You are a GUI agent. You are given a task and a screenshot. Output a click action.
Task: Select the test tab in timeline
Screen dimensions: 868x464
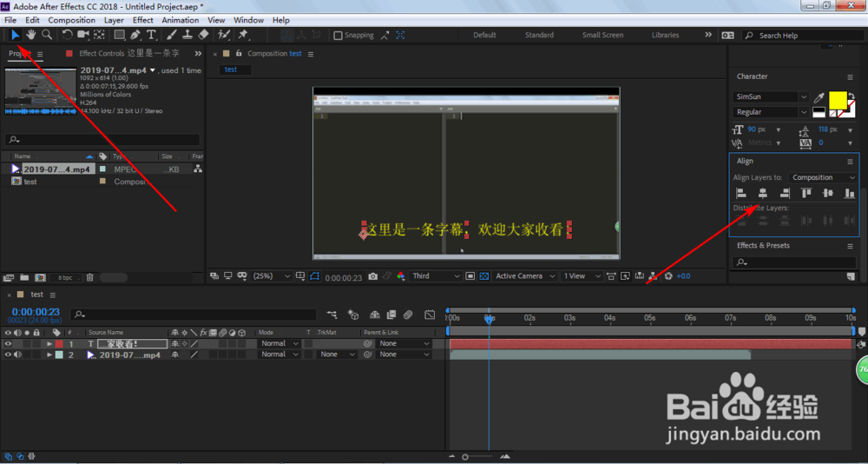pos(36,295)
